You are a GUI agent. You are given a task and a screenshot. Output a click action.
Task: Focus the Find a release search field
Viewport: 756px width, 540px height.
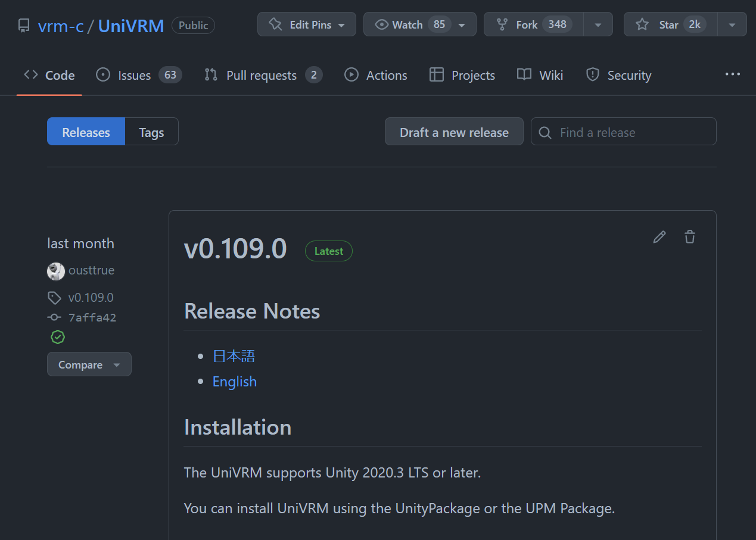click(624, 132)
